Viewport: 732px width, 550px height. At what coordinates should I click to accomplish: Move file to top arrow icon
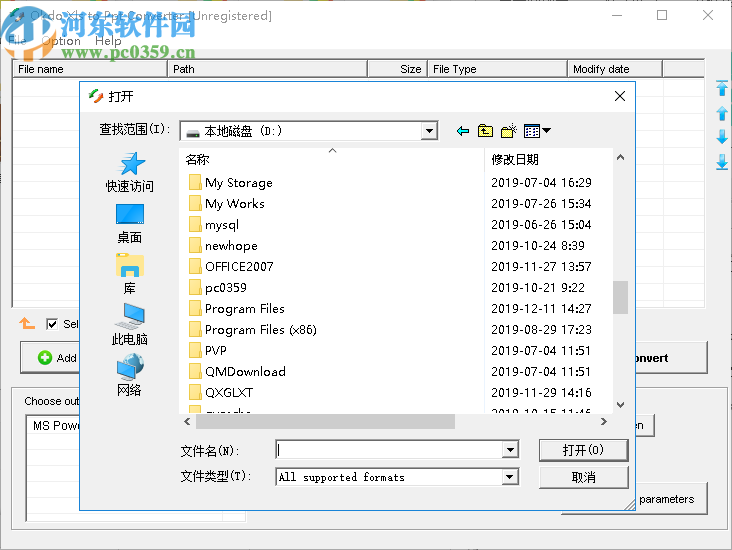(722, 88)
